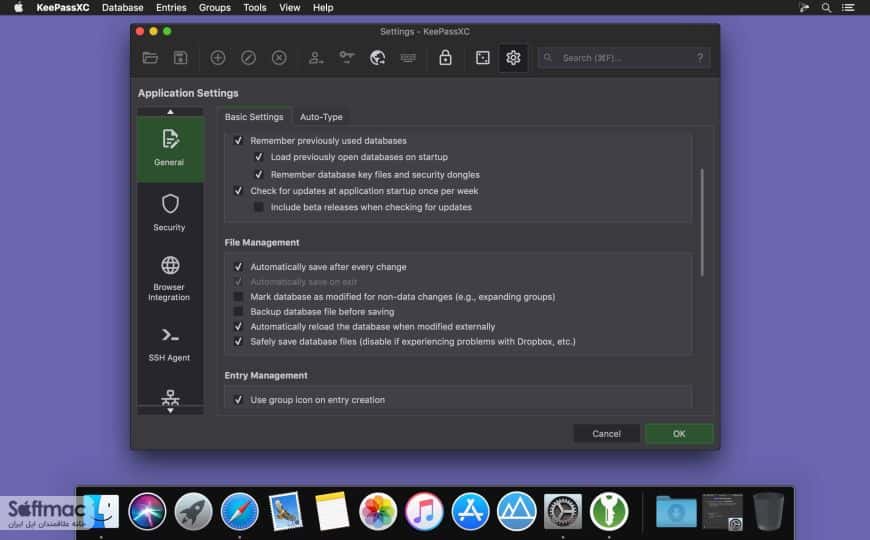Click the settings vertical scrollbar

(x=702, y=222)
